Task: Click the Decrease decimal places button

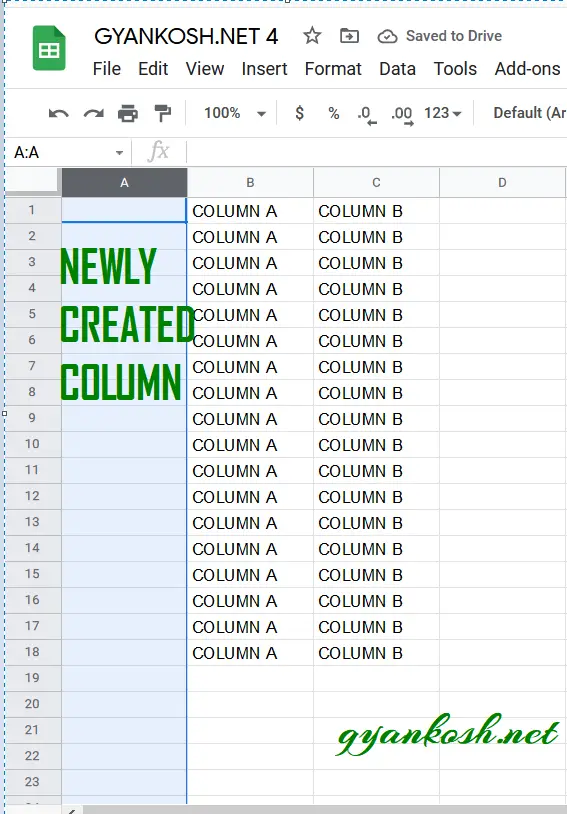Action: click(367, 115)
